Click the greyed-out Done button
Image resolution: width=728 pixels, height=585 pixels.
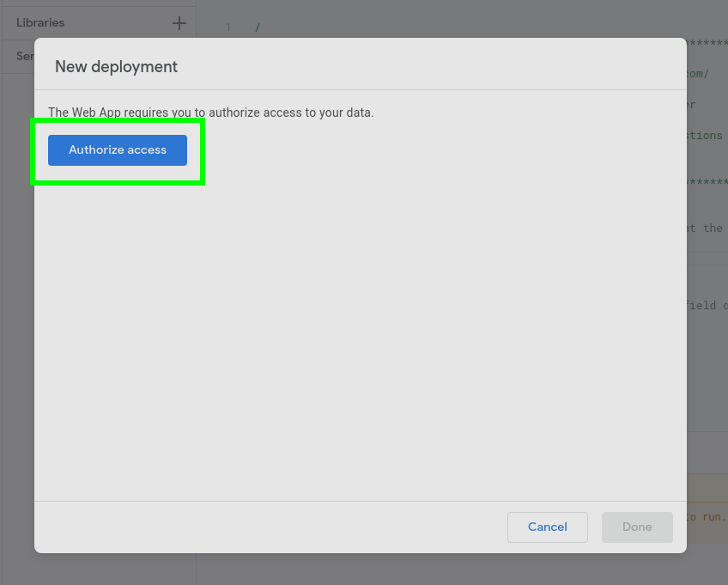(637, 527)
